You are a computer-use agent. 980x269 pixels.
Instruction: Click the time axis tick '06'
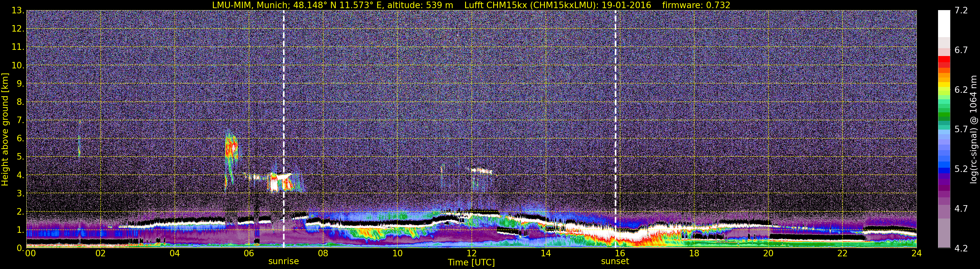pyautogui.click(x=249, y=253)
